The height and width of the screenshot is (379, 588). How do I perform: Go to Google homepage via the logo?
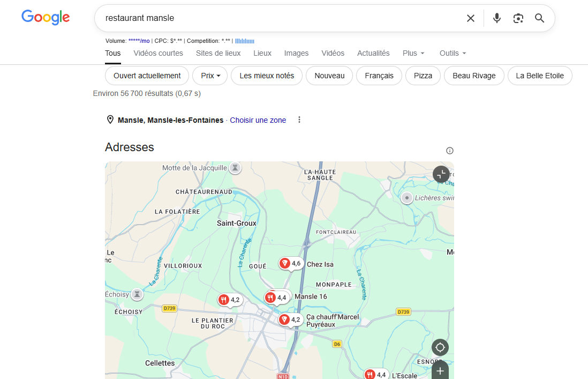click(46, 17)
